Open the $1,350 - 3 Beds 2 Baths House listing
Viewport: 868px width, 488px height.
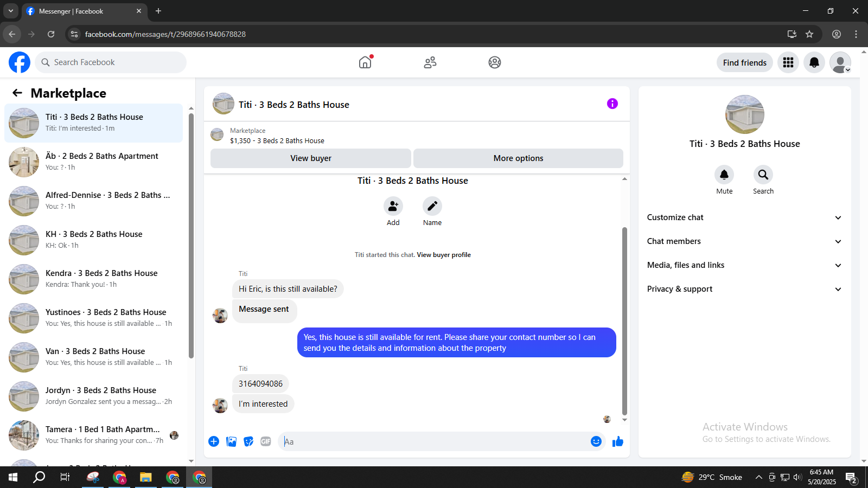coord(277,140)
